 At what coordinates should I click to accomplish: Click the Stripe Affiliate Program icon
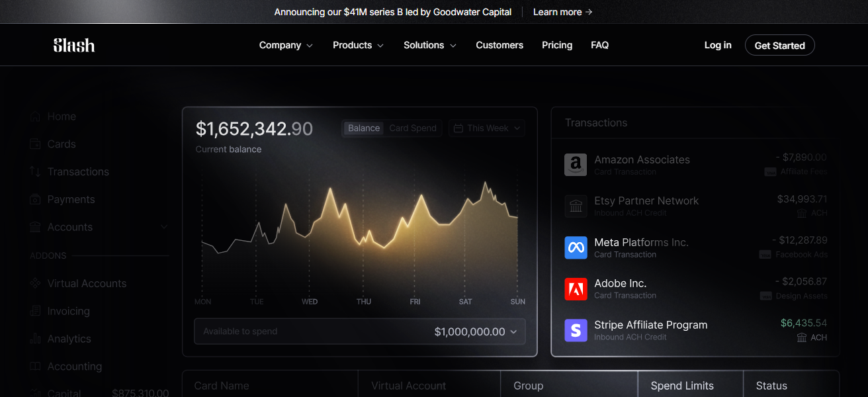coord(576,330)
